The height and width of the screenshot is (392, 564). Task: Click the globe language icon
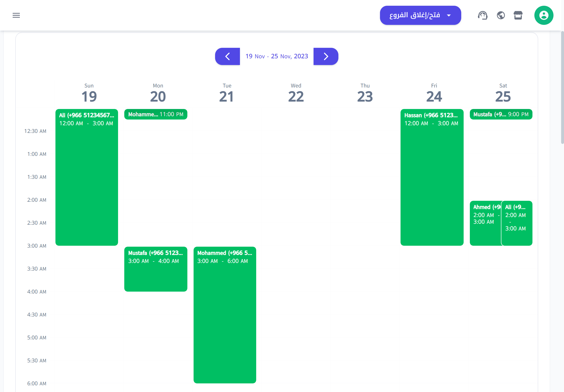501,15
